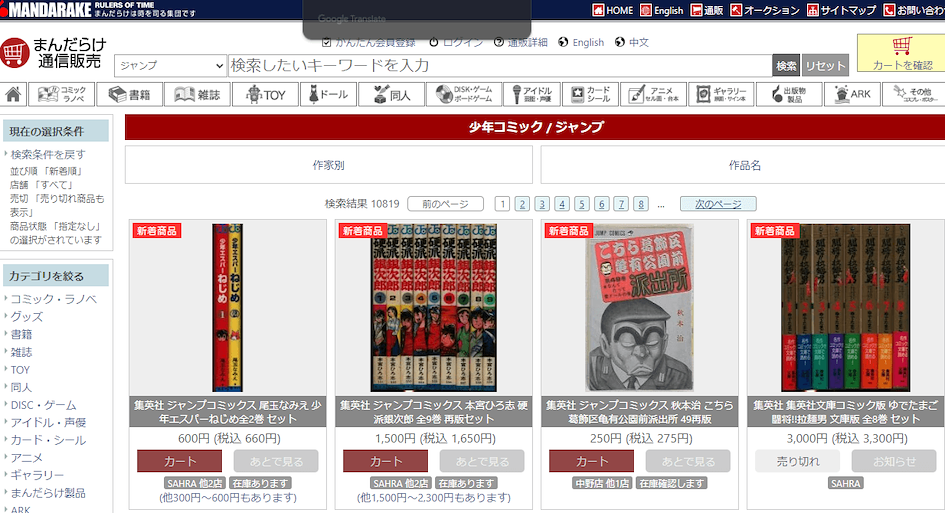Image resolution: width=945 pixels, height=513 pixels.
Task: Filter by コミック・ラノベ in sidebar
Action: click(54, 299)
